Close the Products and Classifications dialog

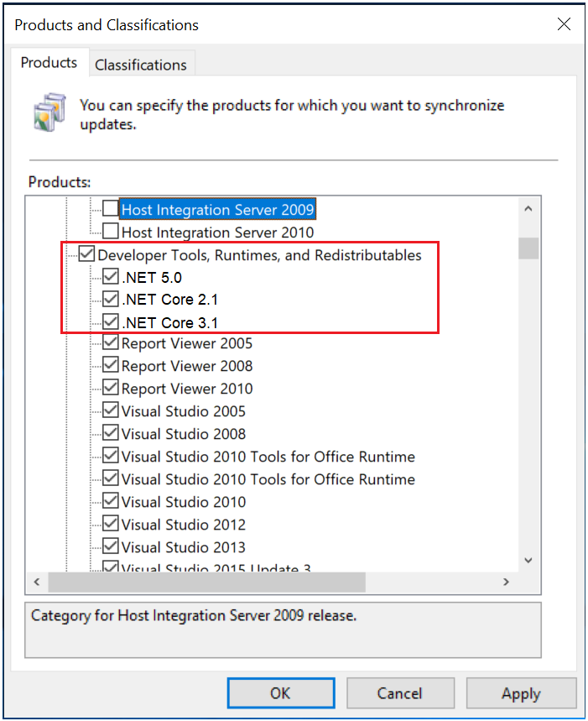click(x=565, y=24)
